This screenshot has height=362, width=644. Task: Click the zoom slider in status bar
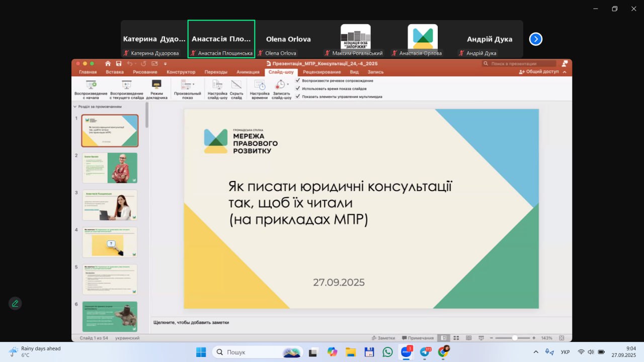pos(514,338)
